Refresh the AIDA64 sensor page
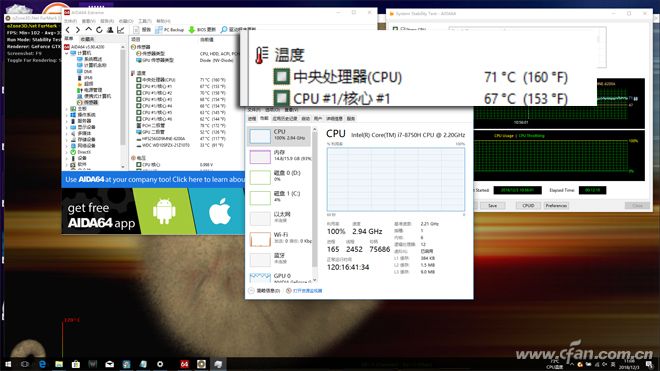 99,30
